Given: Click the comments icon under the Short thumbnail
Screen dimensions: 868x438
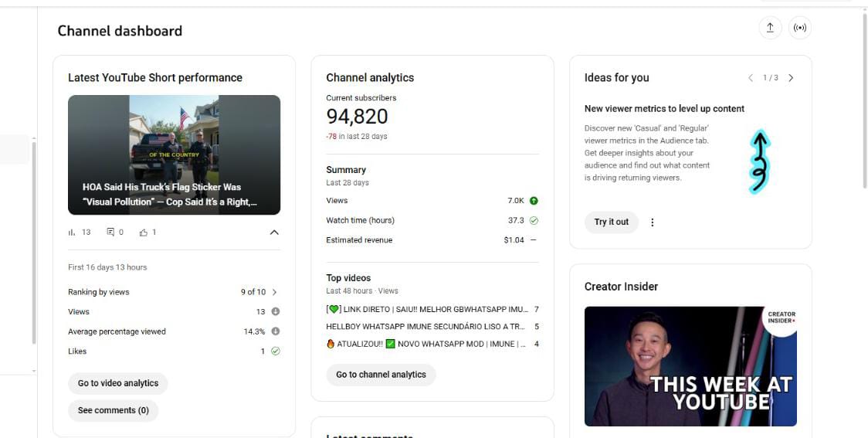Looking at the screenshot, I should tap(110, 232).
